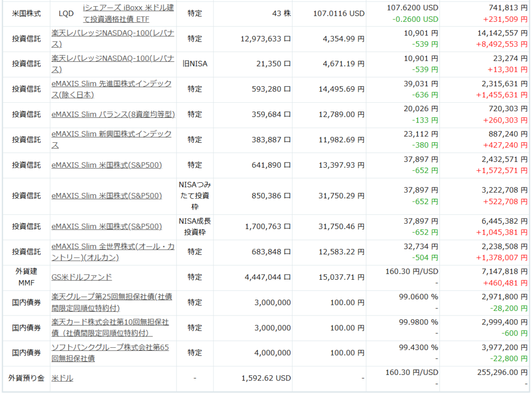Click the 1,592.62 USD balance cell
532x394 pixels.
coord(266,378)
